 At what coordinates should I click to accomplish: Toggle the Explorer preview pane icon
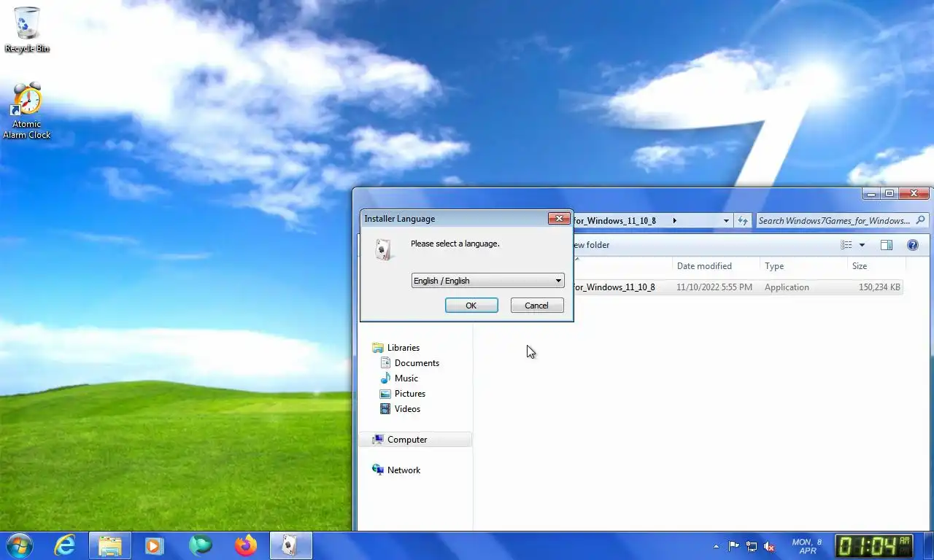tap(887, 245)
